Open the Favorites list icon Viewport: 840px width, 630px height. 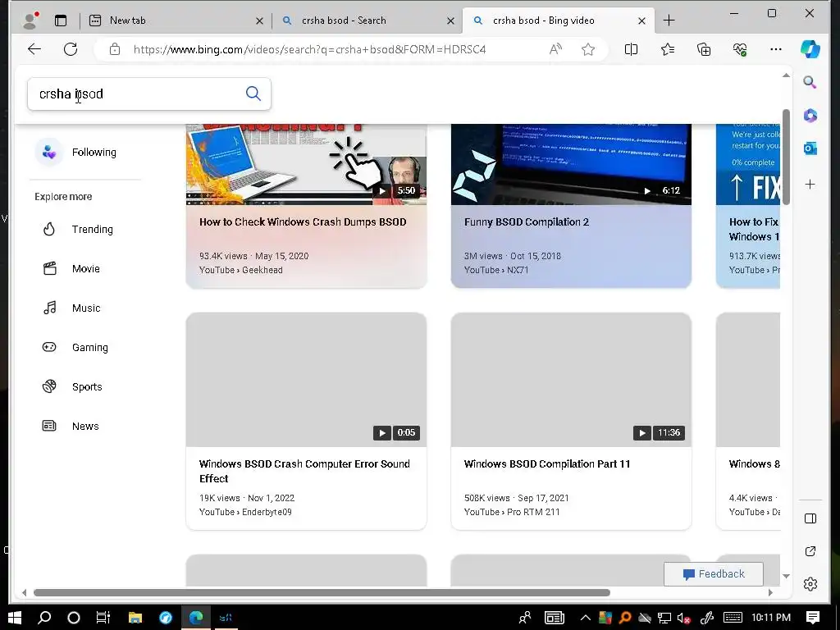[x=668, y=49]
